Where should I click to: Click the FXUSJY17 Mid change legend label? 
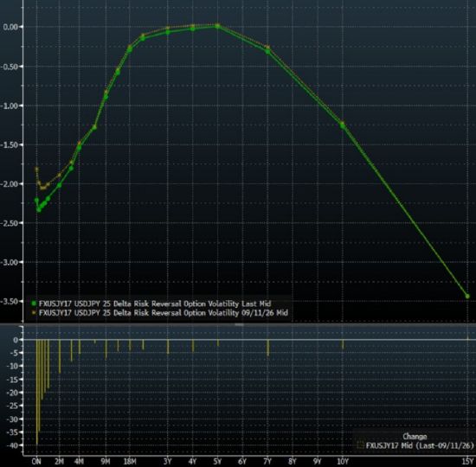(420, 445)
